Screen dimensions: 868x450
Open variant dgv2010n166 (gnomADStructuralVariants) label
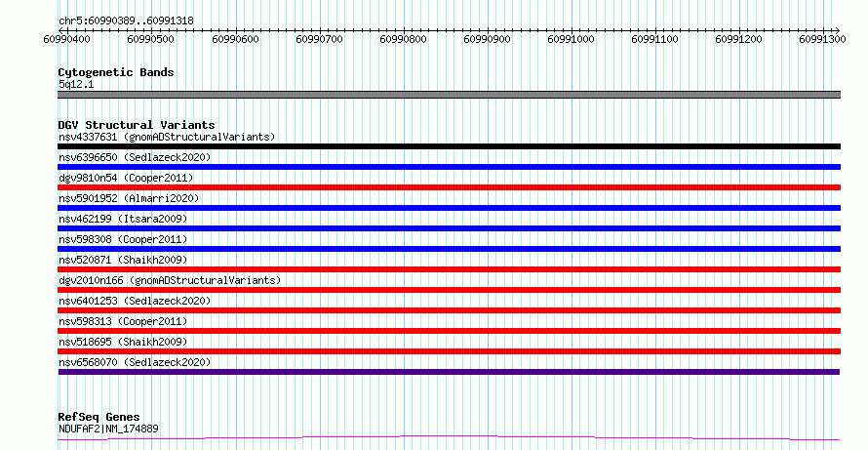point(170,280)
